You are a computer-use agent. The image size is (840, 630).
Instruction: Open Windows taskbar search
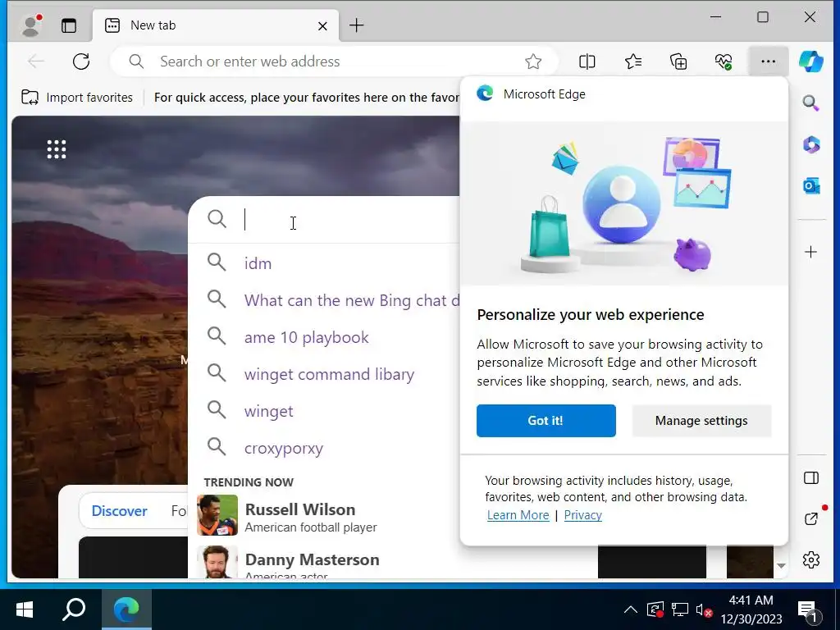(x=74, y=609)
